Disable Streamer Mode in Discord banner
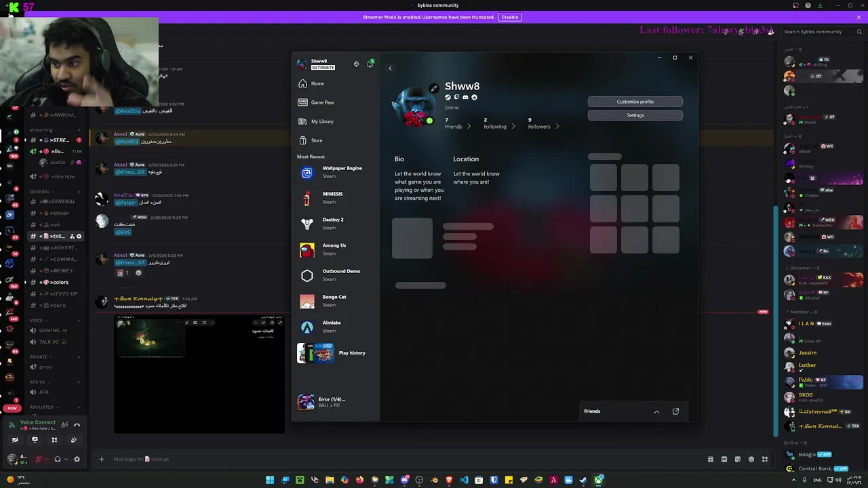868x488 pixels. click(x=509, y=17)
